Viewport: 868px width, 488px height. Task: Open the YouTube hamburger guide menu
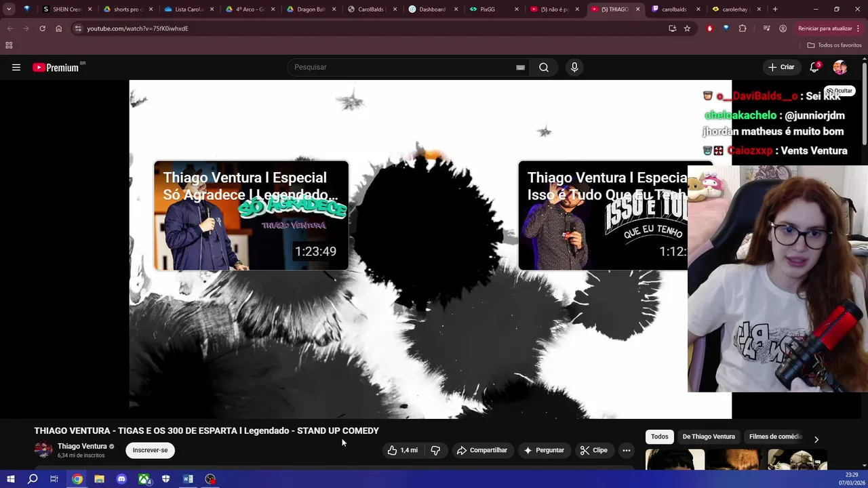(x=16, y=67)
